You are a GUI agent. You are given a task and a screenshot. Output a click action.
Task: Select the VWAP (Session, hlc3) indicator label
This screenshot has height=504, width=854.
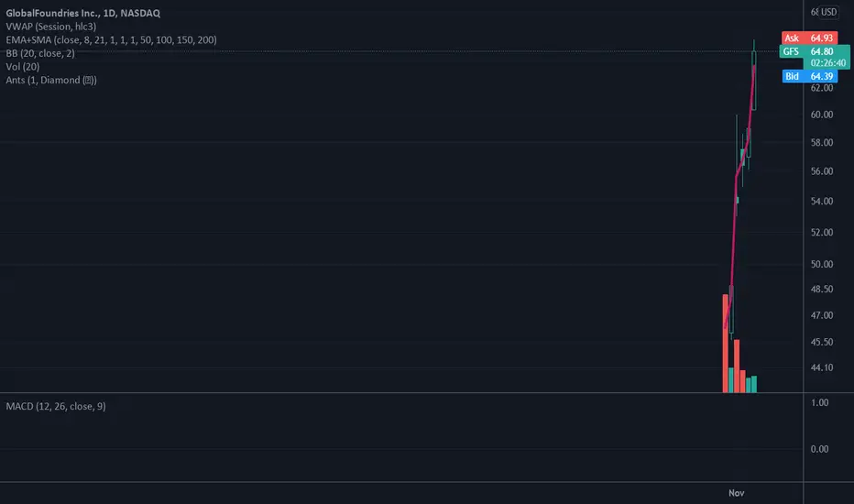[50, 27]
